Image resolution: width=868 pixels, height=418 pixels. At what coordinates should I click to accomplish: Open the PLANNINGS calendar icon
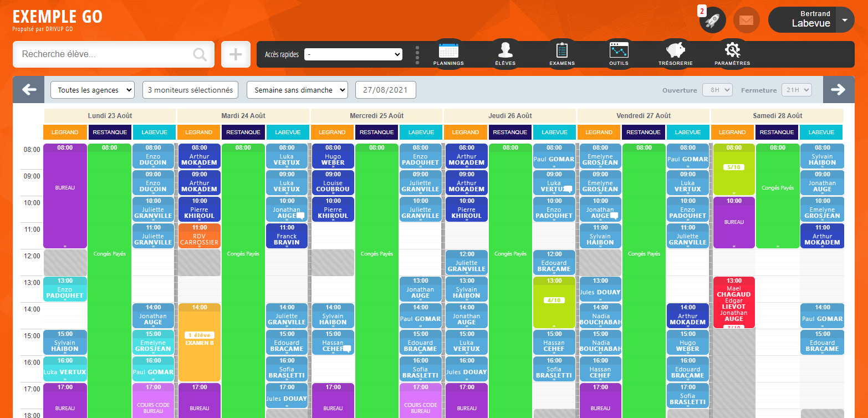click(x=448, y=53)
